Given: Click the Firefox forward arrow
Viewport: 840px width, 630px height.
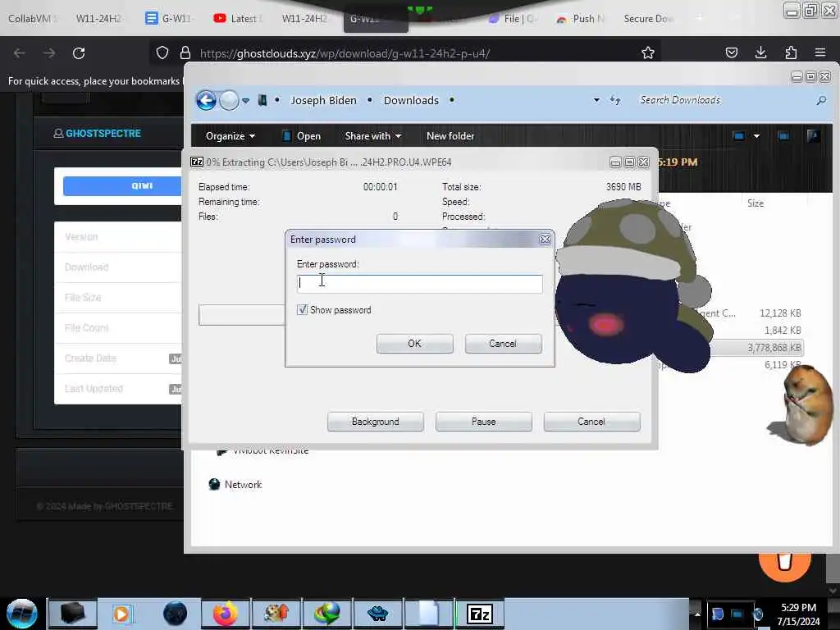Looking at the screenshot, I should point(49,53).
